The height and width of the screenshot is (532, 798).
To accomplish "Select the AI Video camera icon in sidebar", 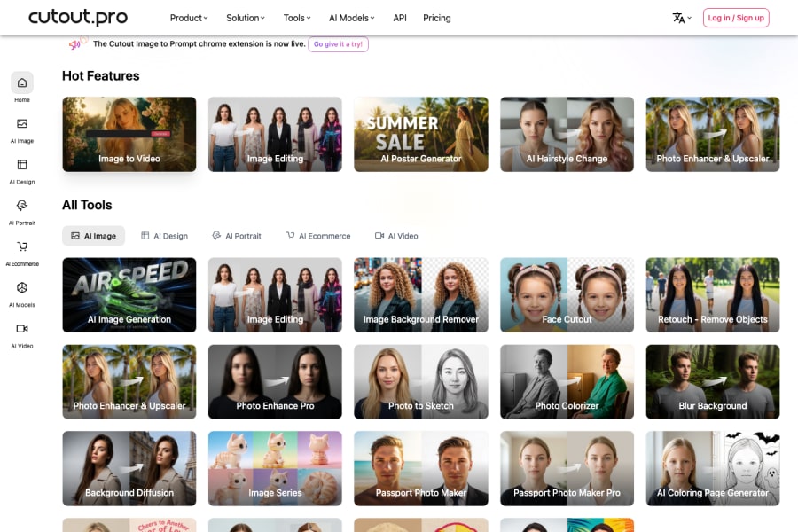I will [x=21, y=329].
